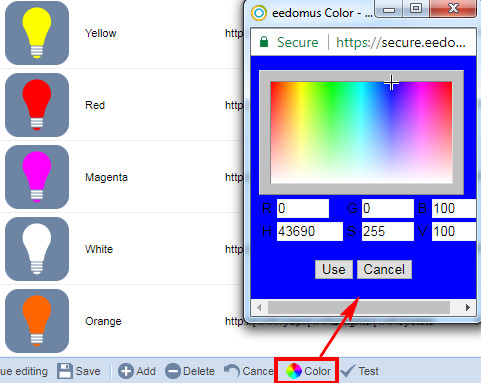Image resolution: width=481 pixels, height=383 pixels.
Task: Select the red light bulb icon
Action: tap(37, 105)
